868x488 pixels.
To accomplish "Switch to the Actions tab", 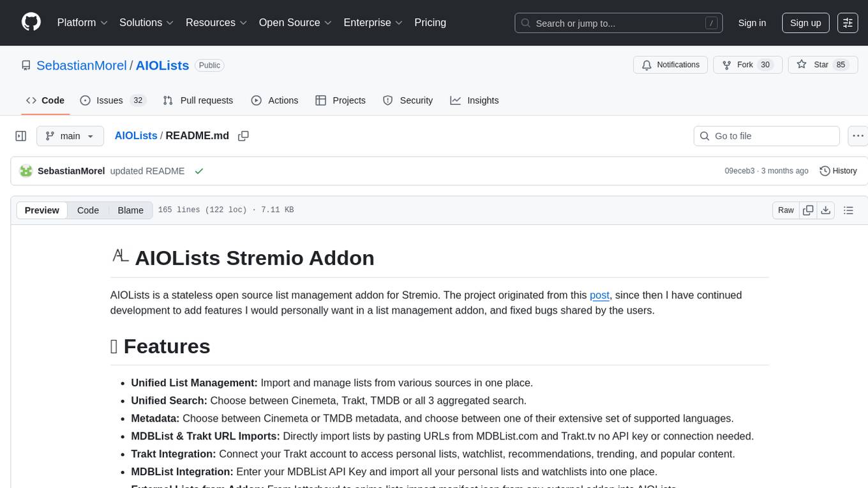I will coord(274,100).
